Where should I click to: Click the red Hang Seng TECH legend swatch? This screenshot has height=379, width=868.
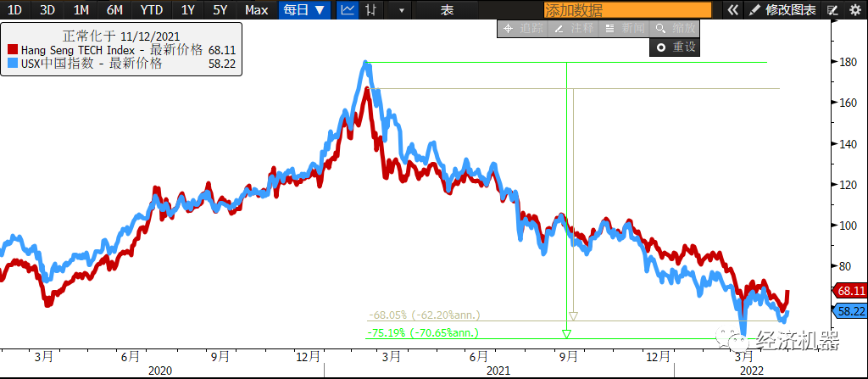[12, 50]
